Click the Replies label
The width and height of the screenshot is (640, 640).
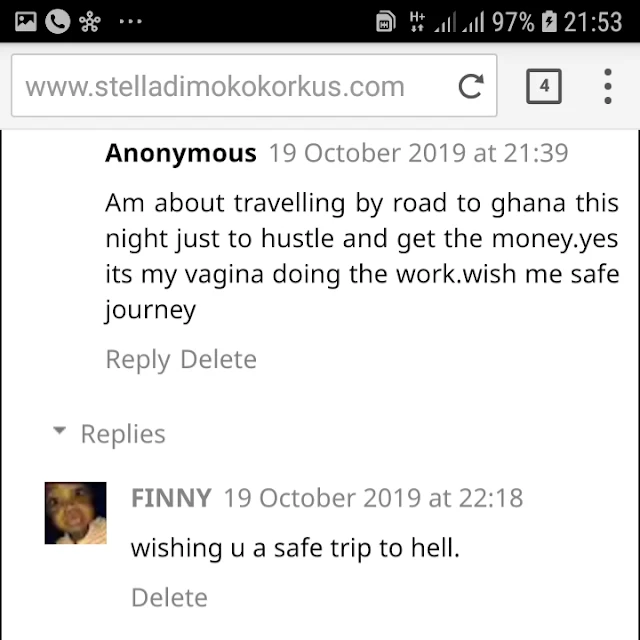(123, 434)
